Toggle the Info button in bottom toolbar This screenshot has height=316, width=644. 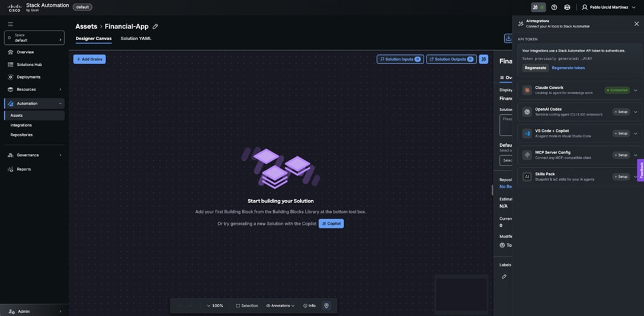(x=309, y=306)
